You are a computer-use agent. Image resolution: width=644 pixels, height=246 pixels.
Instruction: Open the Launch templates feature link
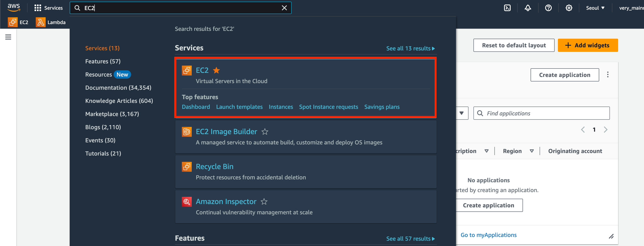[239, 107]
